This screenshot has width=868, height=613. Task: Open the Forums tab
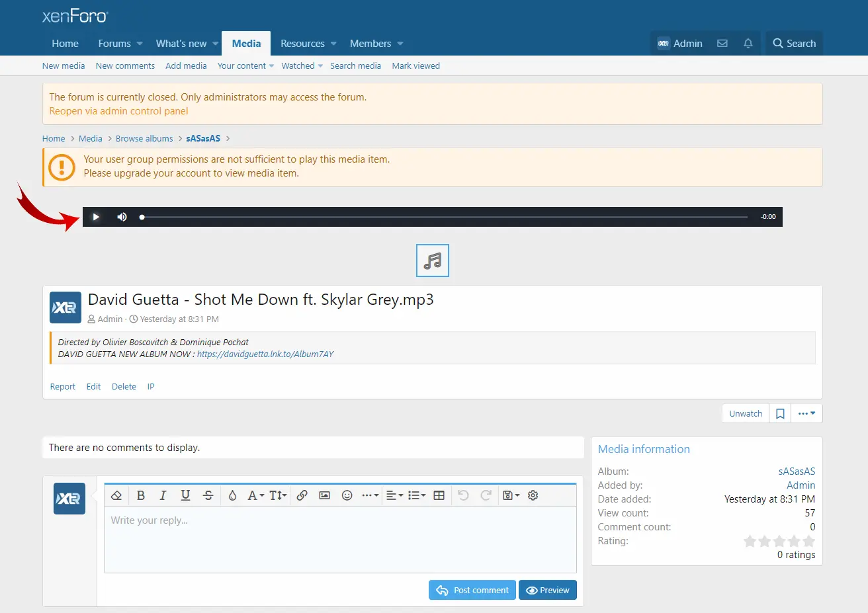click(x=114, y=44)
